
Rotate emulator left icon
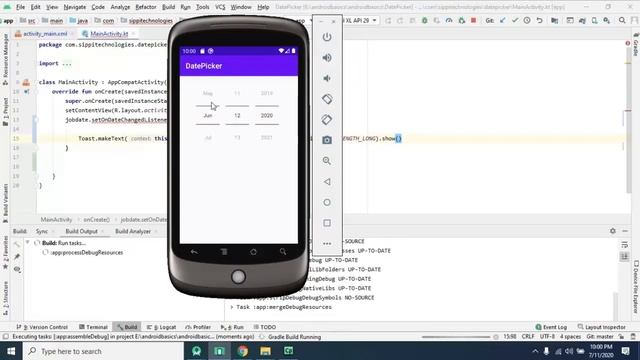[x=327, y=99]
